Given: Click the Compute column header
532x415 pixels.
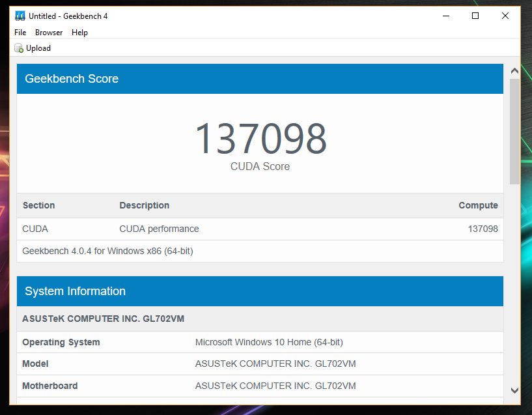Looking at the screenshot, I should pos(478,205).
